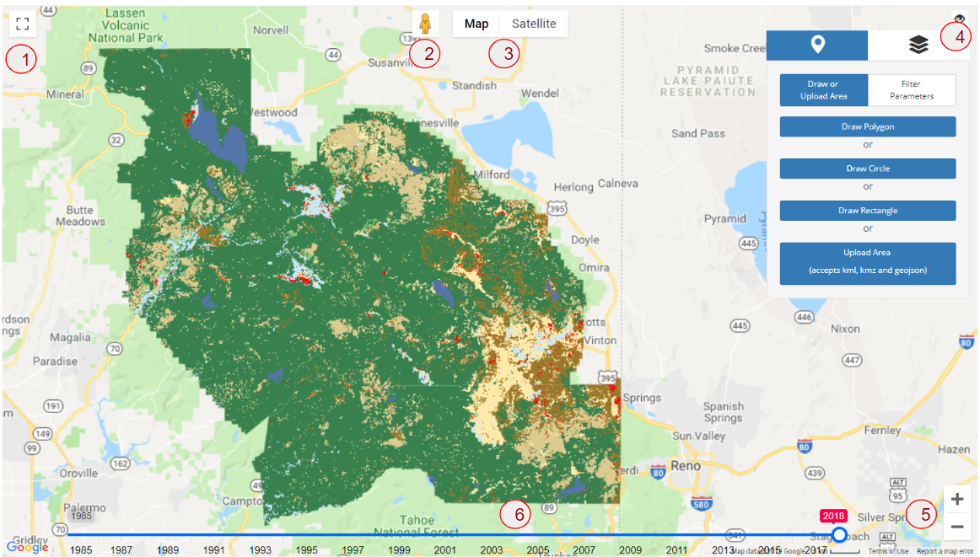The width and height of the screenshot is (980, 557).
Task: Jump timeline to year 2007
Action: click(x=584, y=550)
